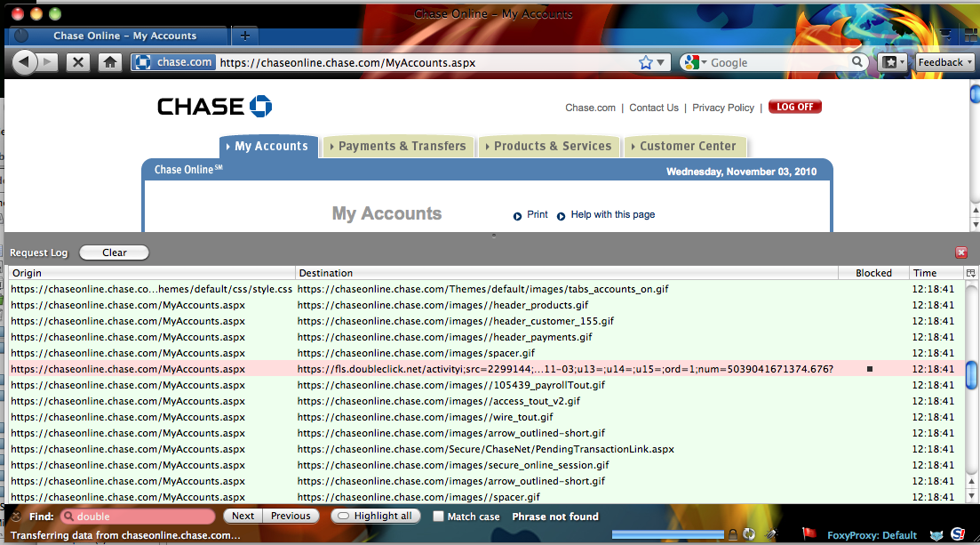Screen dimensions: 980x545
Task: Click the Request Log scroll-down arrow
Action: click(x=971, y=496)
